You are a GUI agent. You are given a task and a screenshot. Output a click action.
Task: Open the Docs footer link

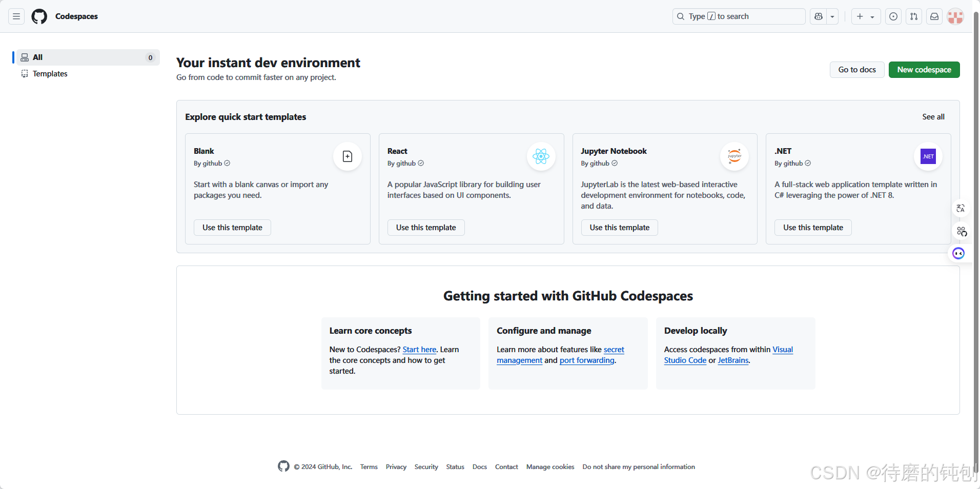coord(480,467)
